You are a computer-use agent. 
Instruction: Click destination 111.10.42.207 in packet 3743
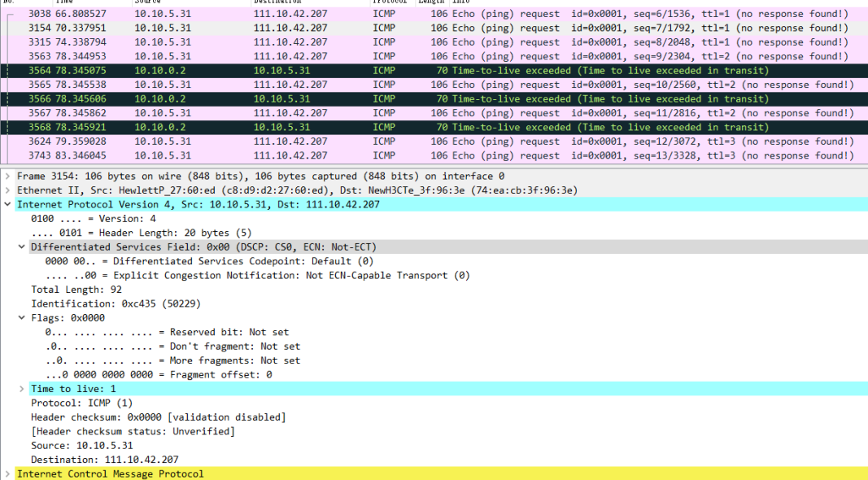pos(290,155)
